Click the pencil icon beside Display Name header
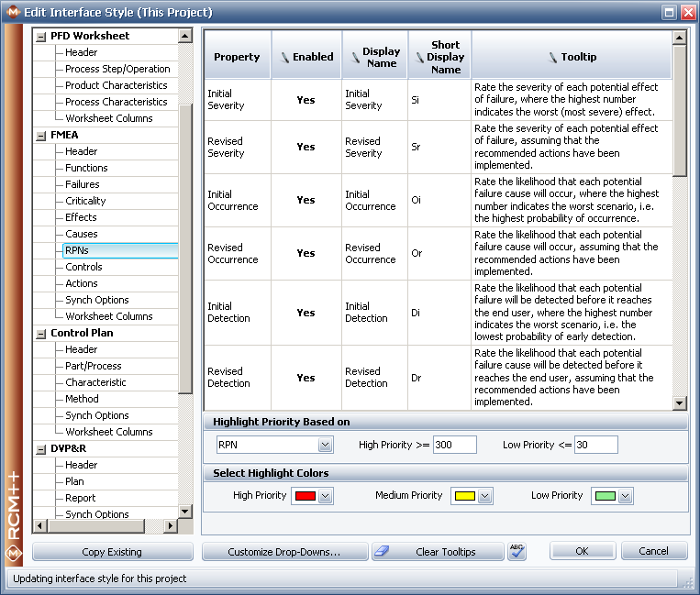The image size is (700, 595). pyautogui.click(x=354, y=57)
